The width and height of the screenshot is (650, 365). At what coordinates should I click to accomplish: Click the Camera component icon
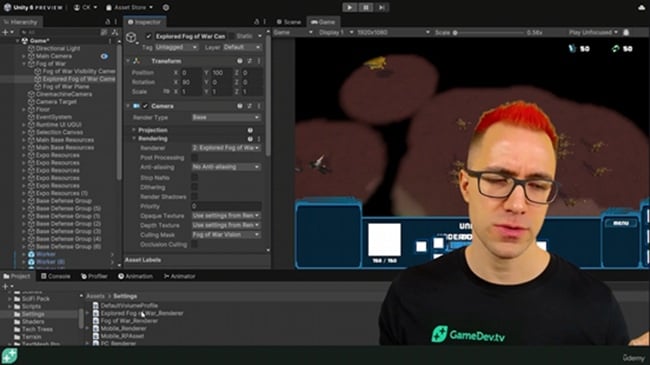[136, 106]
